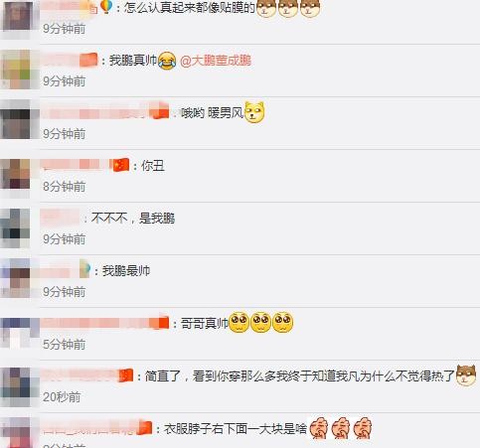The height and width of the screenshot is (448, 480).
Task: Click the first thinking-hand emoji after 一大块是啥
Action: (x=319, y=428)
